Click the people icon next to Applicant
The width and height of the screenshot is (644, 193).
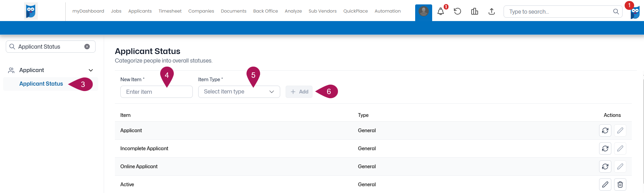pos(11,70)
